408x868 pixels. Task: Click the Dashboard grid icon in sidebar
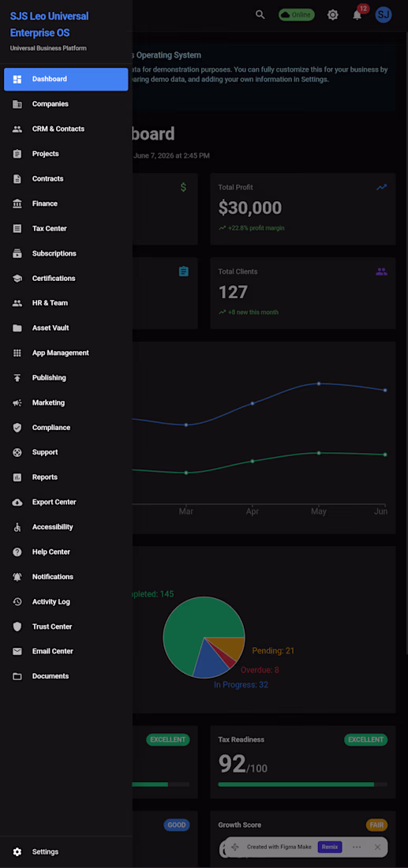(x=17, y=79)
